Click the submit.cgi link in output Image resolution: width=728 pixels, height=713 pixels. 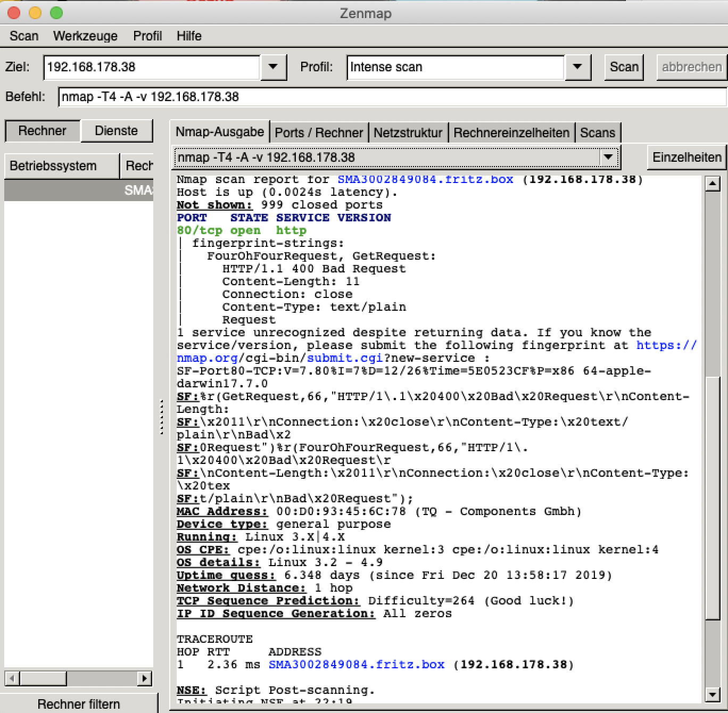345,358
